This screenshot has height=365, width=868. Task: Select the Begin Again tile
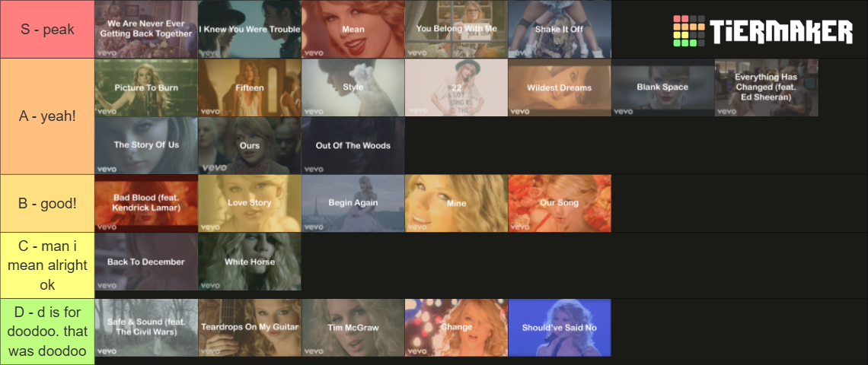pyautogui.click(x=353, y=204)
